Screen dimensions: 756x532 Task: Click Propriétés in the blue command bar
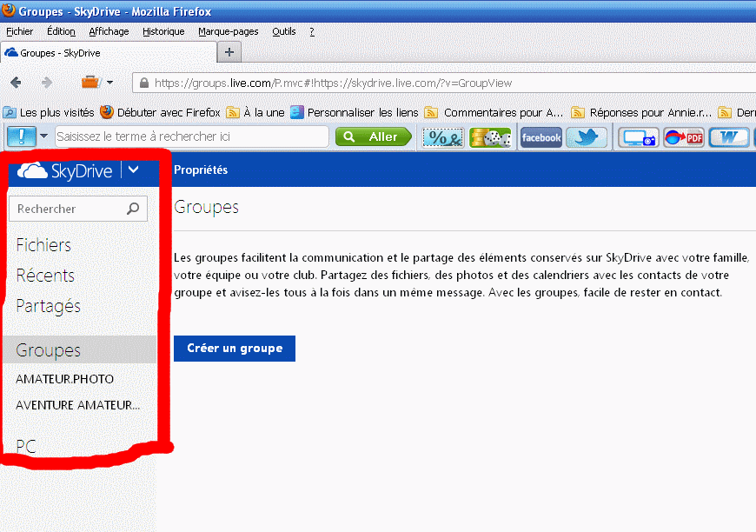201,170
